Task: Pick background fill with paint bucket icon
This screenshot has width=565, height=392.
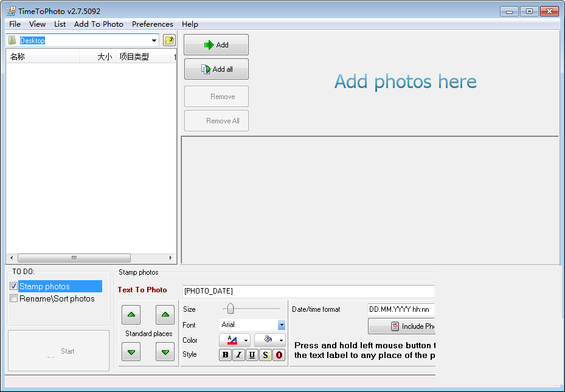Action: (267, 340)
